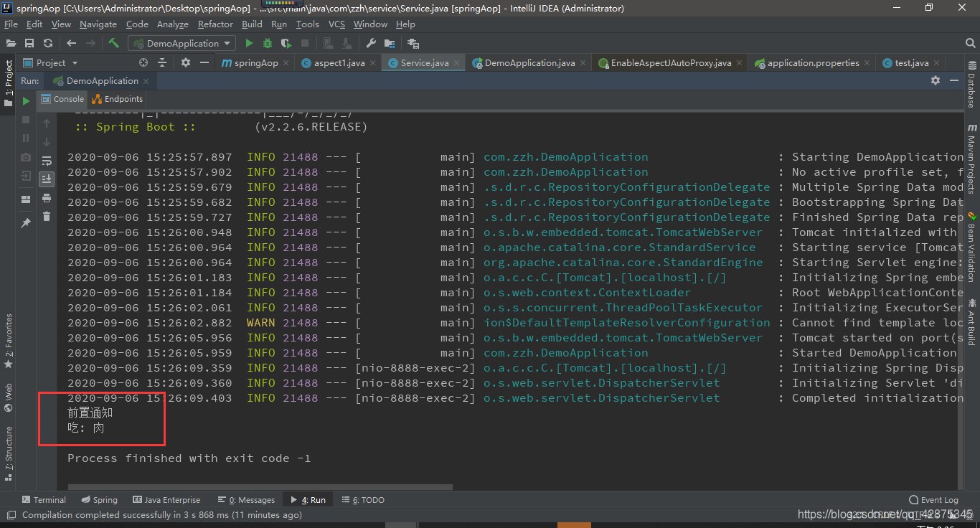Click the restore layout icon in Run sidebar
980x528 pixels.
pos(26,199)
